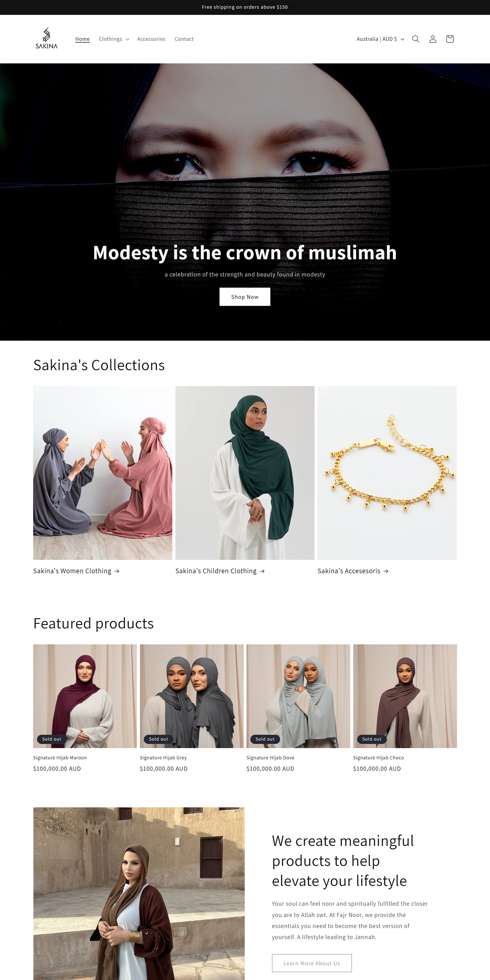Expand the Clothings dropdown menu
Screen dimensions: 490x980
pos(114,39)
